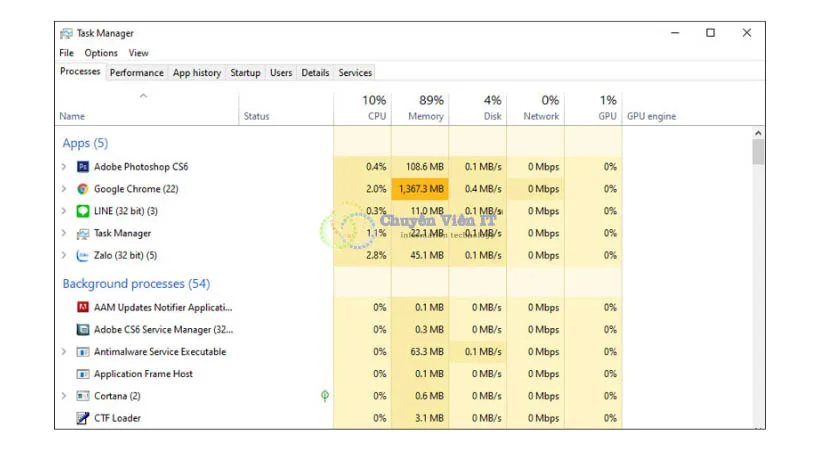Click the green leaf status icon for Cortana
The image size is (820, 450).
pyautogui.click(x=325, y=396)
